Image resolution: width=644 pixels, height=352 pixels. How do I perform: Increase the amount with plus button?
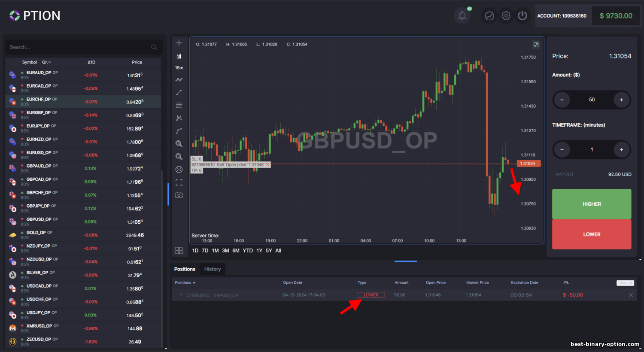(621, 100)
